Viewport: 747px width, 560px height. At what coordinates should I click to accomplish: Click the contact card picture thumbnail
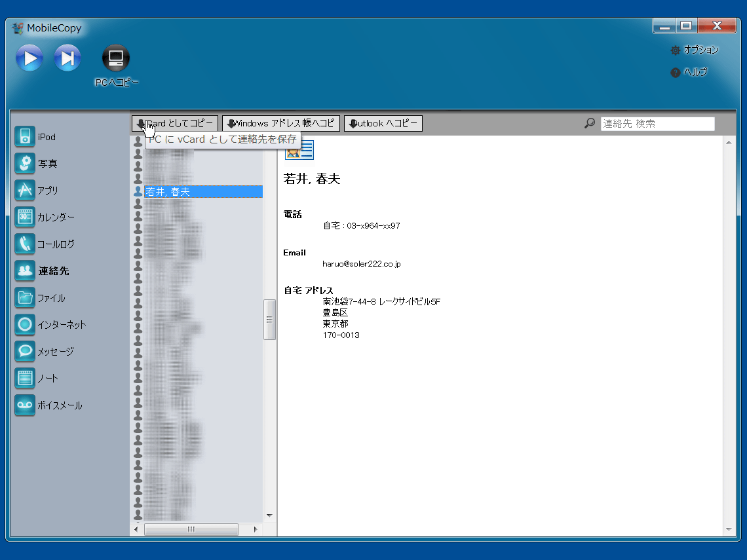click(299, 149)
